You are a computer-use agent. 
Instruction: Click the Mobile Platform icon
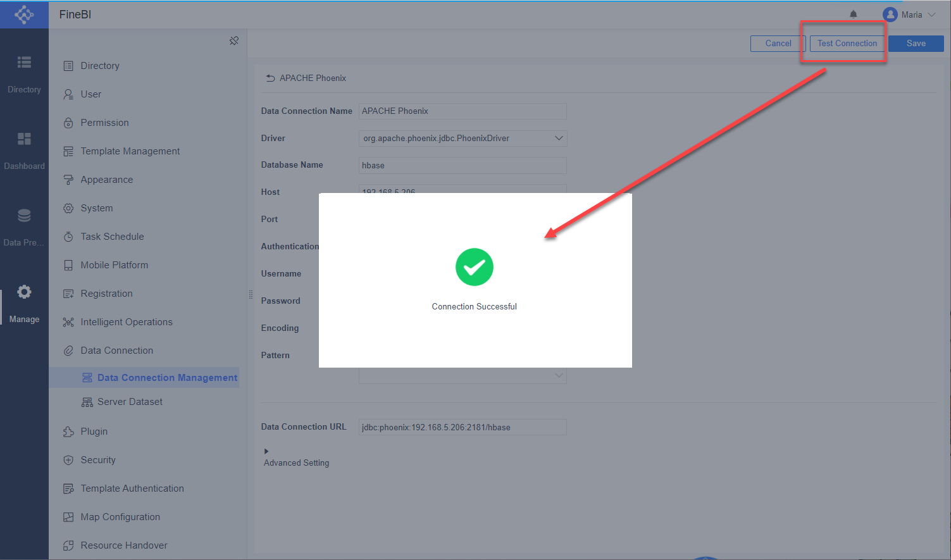click(x=68, y=265)
